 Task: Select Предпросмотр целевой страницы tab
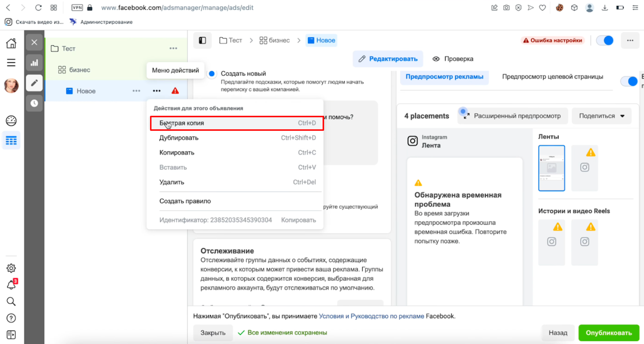pyautogui.click(x=553, y=77)
